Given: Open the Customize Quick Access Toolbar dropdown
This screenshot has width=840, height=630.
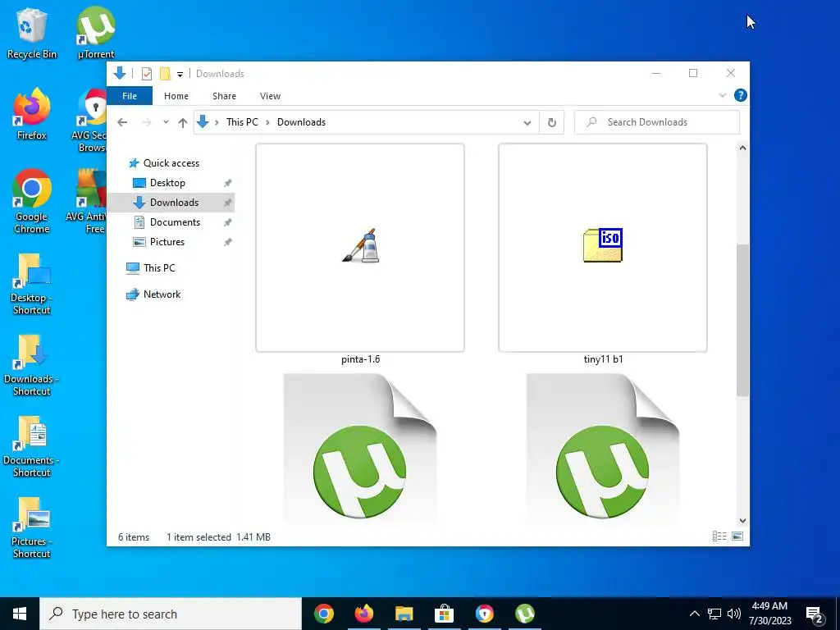Looking at the screenshot, I should tap(180, 74).
